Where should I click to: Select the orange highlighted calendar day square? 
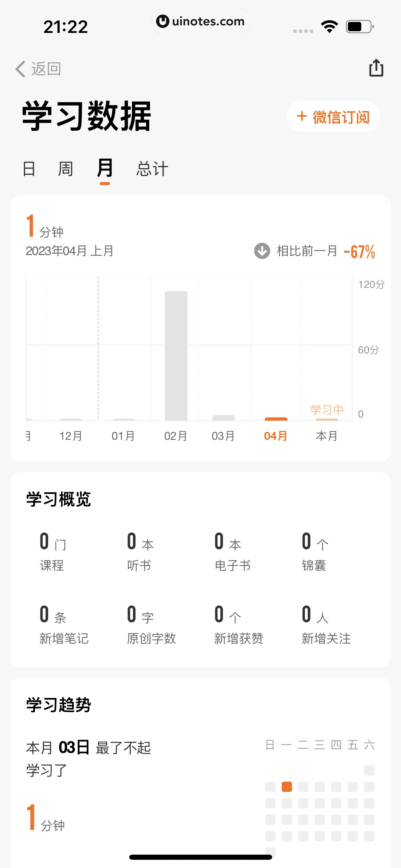pyautogui.click(x=287, y=787)
